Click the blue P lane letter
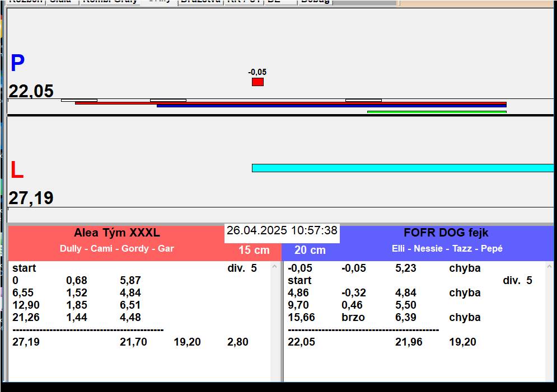Image resolution: width=557 pixels, height=392 pixels. [17, 64]
